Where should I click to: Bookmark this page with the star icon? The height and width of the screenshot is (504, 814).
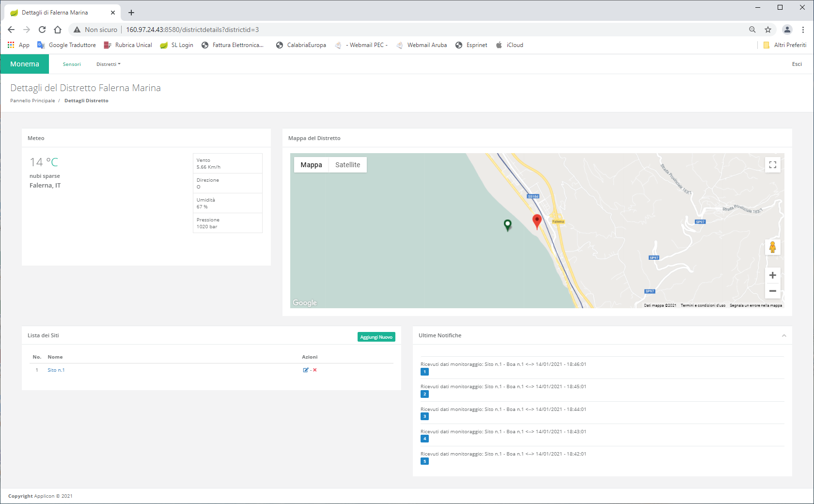click(768, 30)
